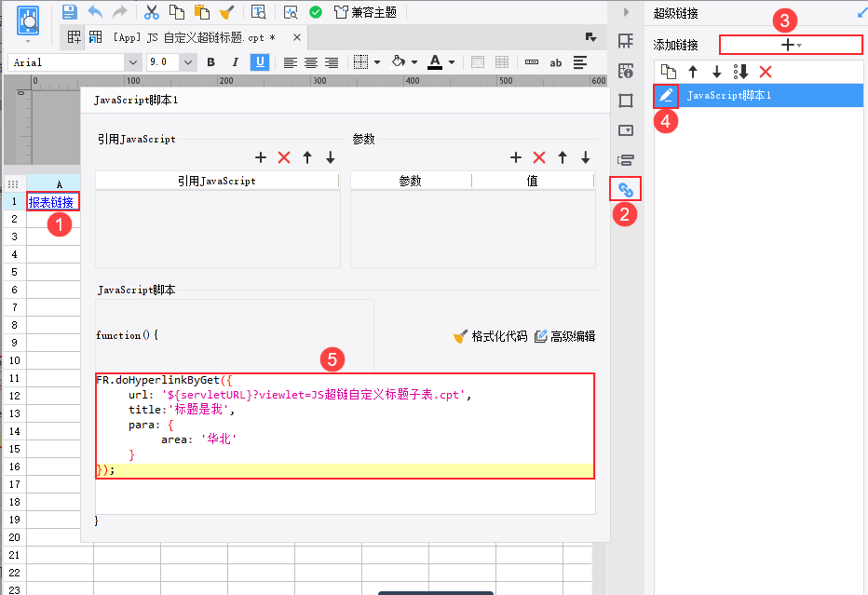868x595 pixels.
Task: Expand the font size 9.0 dropdown
Action: point(188,62)
